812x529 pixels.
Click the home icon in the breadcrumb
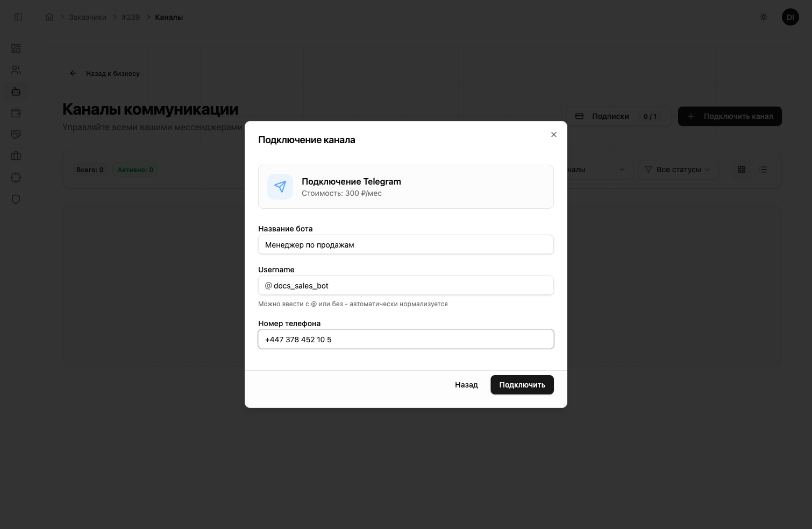click(49, 17)
